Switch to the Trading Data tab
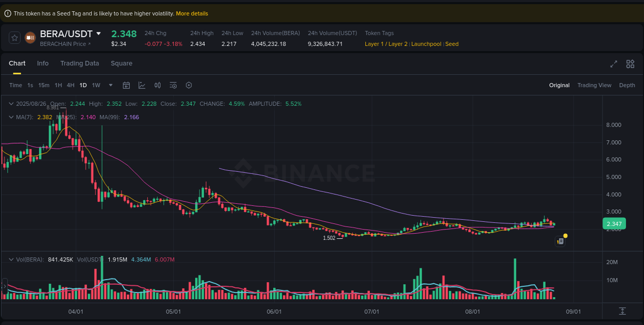The image size is (644, 325). (x=80, y=63)
